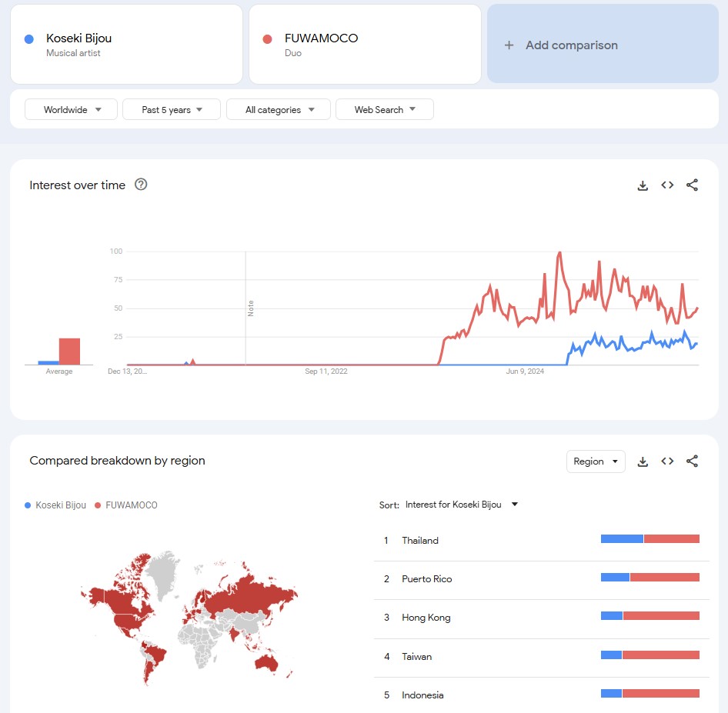728x713 pixels.
Task: Click Hong Kong's comparison bar
Action: pyautogui.click(x=650, y=615)
